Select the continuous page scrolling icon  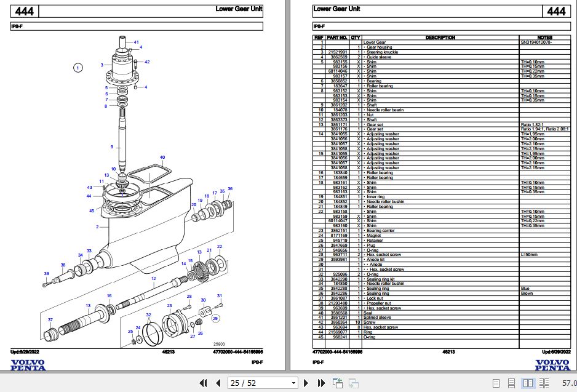(511, 383)
